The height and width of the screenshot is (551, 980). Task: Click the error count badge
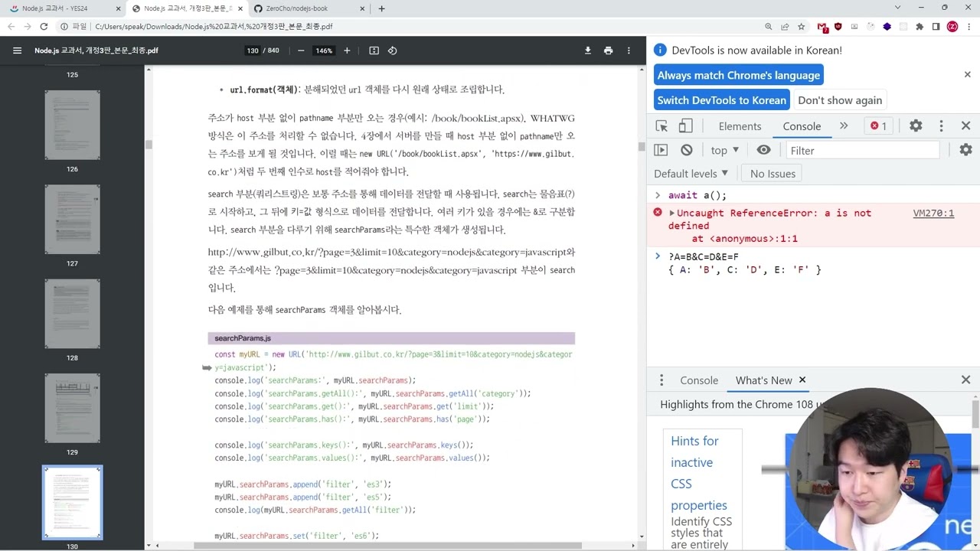[878, 126]
